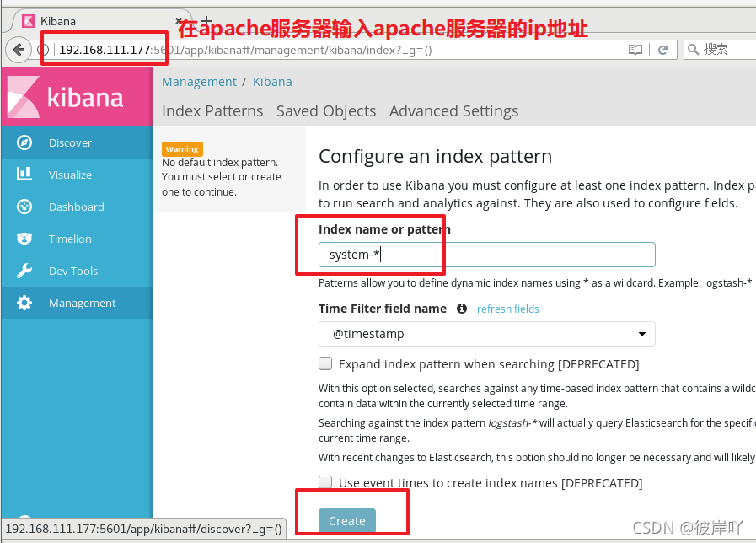Click the Time Filter field name label
The height and width of the screenshot is (543, 756).
[x=383, y=309]
